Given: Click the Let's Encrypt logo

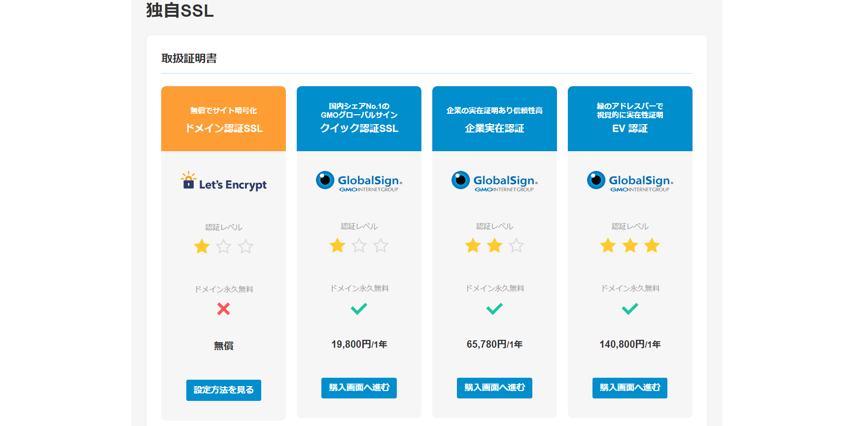Looking at the screenshot, I should click(x=224, y=182).
